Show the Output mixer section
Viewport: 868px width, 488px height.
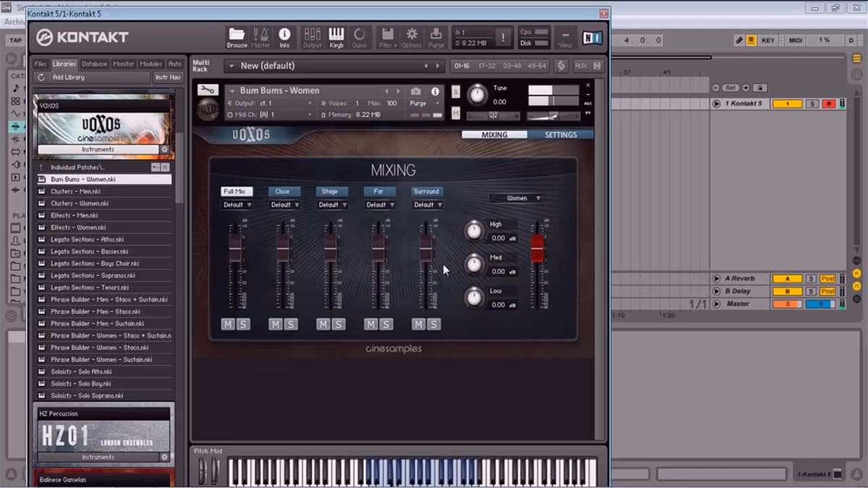pyautogui.click(x=312, y=38)
